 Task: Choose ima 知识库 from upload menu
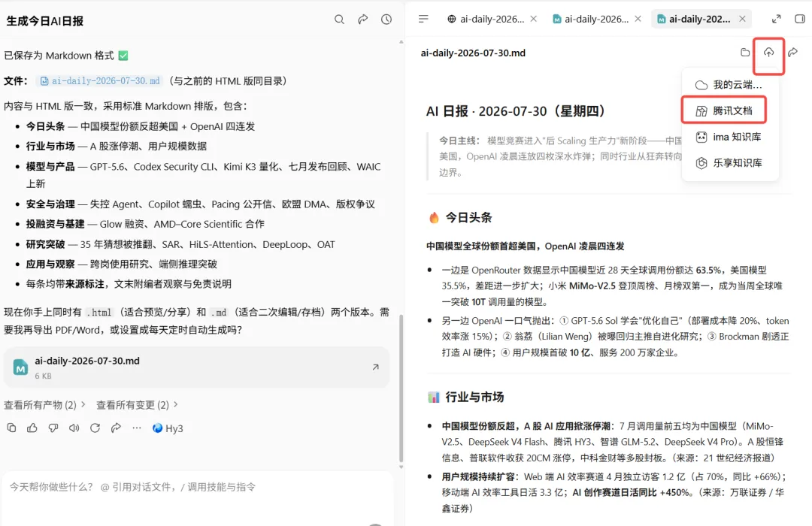click(729, 137)
